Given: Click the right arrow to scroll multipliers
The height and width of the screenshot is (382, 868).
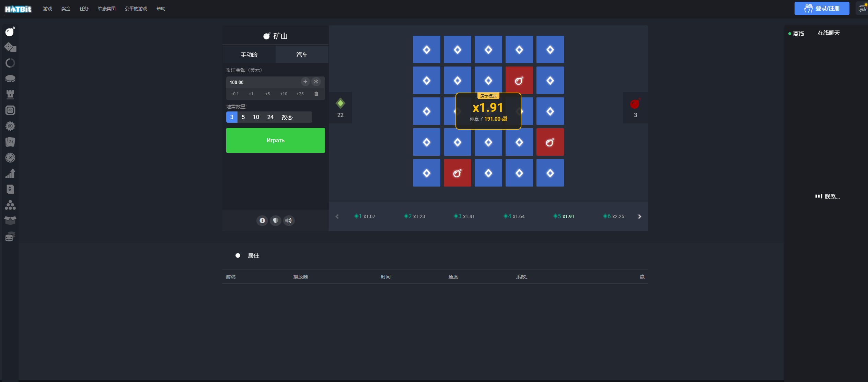Looking at the screenshot, I should coord(639,216).
